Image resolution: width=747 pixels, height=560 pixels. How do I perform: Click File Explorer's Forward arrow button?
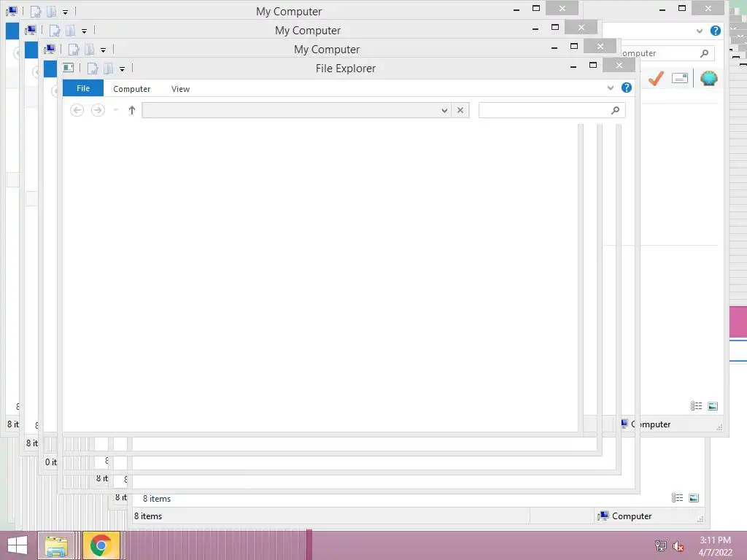(98, 110)
